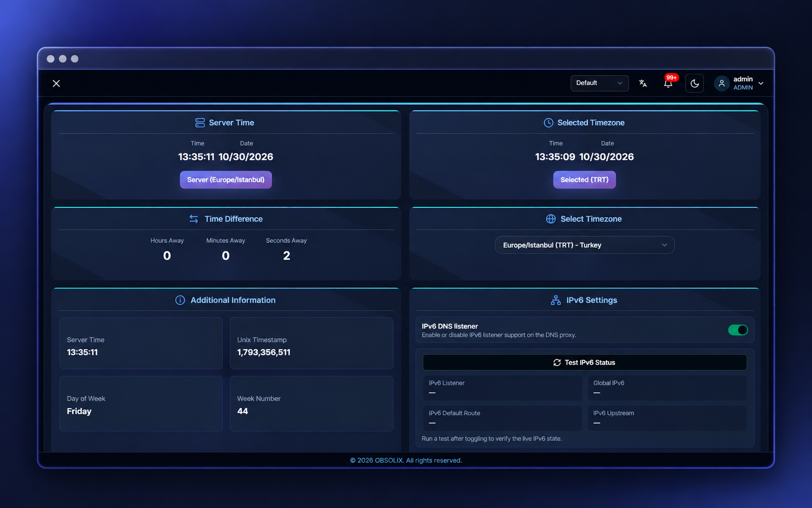Click the Hours Away value
This screenshot has height=508, width=812.
(167, 256)
